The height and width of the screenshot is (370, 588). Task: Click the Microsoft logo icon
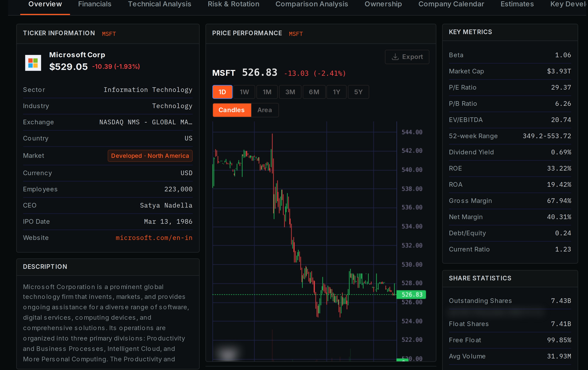[x=33, y=63]
